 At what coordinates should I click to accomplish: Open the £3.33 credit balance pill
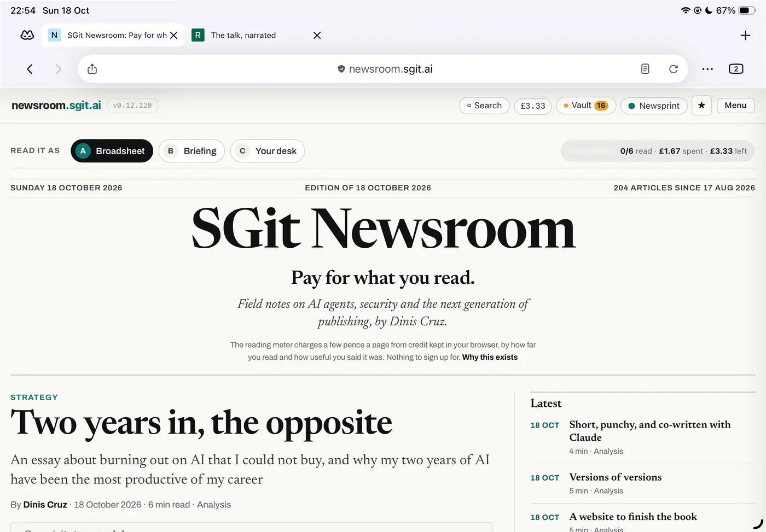[533, 106]
